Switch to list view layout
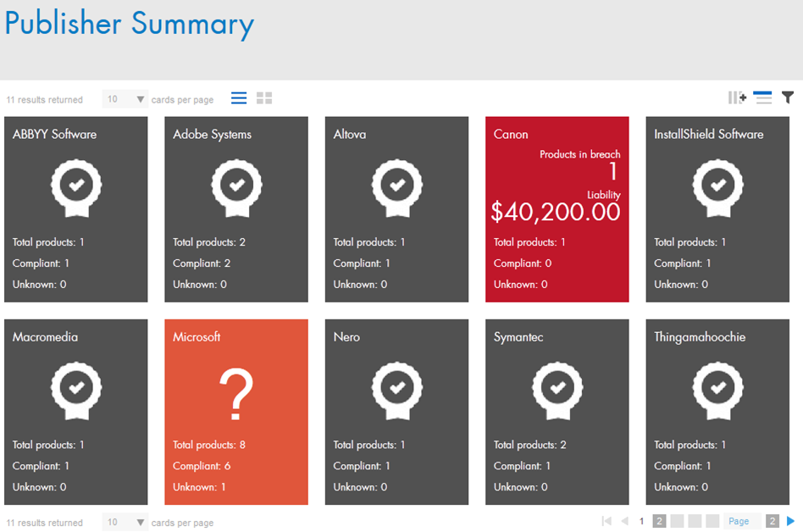Viewport: 803px width, 532px height. point(239,99)
